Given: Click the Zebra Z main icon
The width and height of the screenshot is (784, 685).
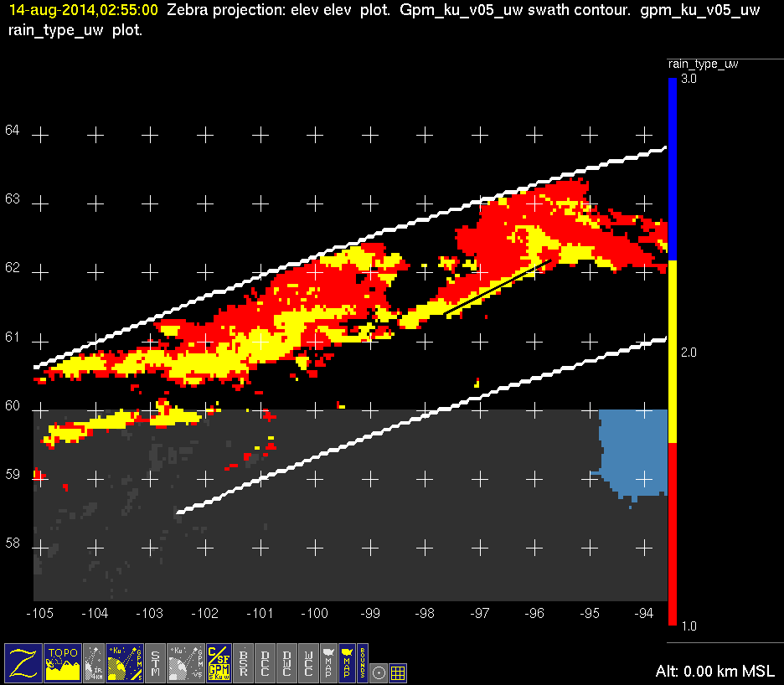Looking at the screenshot, I should click(x=23, y=662).
